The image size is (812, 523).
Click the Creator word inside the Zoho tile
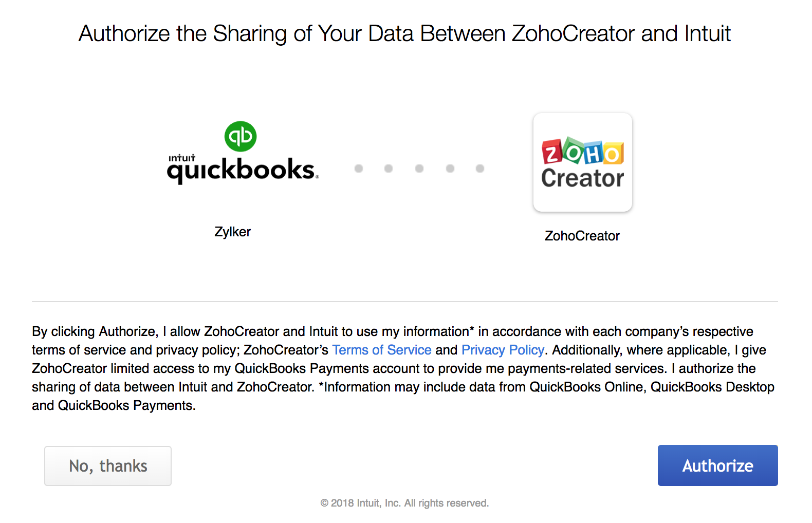click(582, 178)
